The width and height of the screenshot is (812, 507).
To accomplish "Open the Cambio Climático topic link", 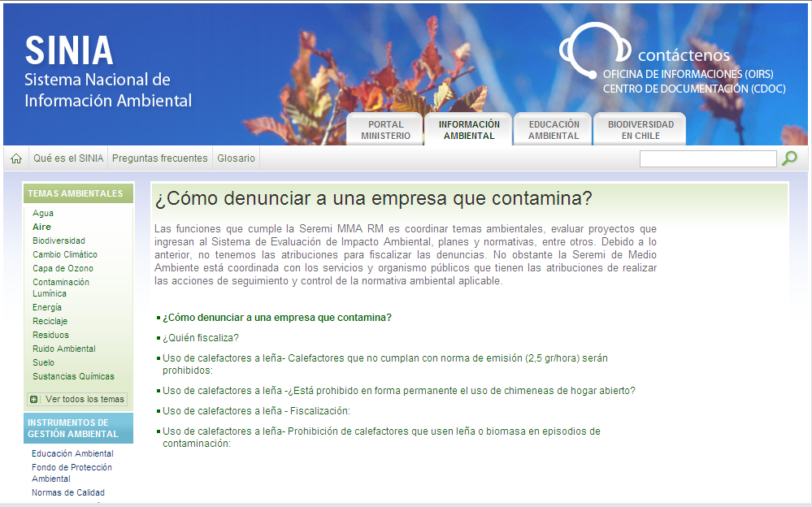I will tap(65, 254).
